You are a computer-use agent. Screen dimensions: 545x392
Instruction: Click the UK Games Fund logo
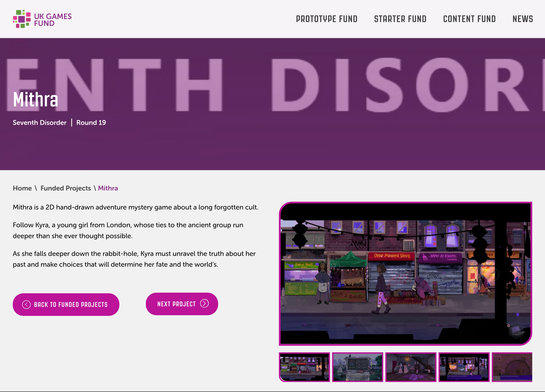[x=42, y=19]
